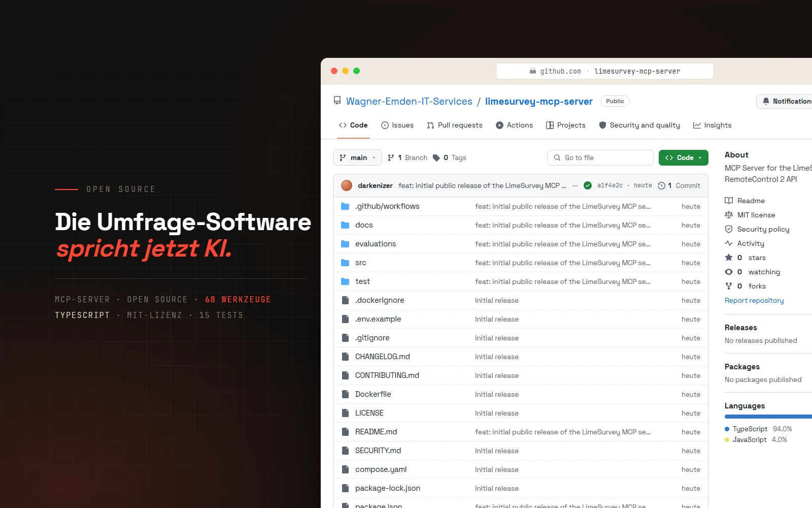
Task: Open the test folder
Action: pos(362,281)
